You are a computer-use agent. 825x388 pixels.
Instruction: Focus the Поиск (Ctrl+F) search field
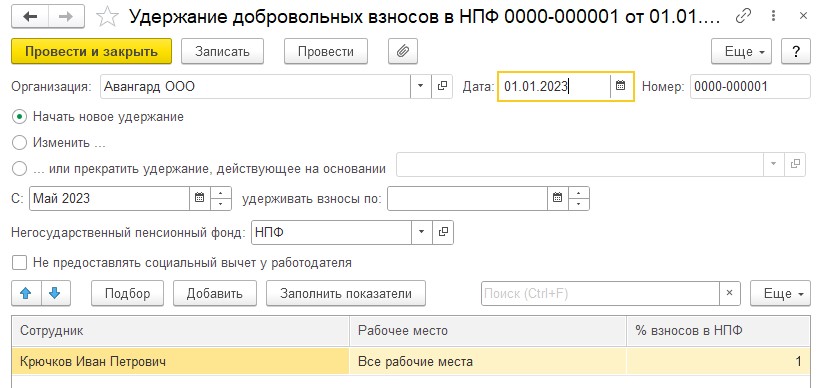click(600, 293)
